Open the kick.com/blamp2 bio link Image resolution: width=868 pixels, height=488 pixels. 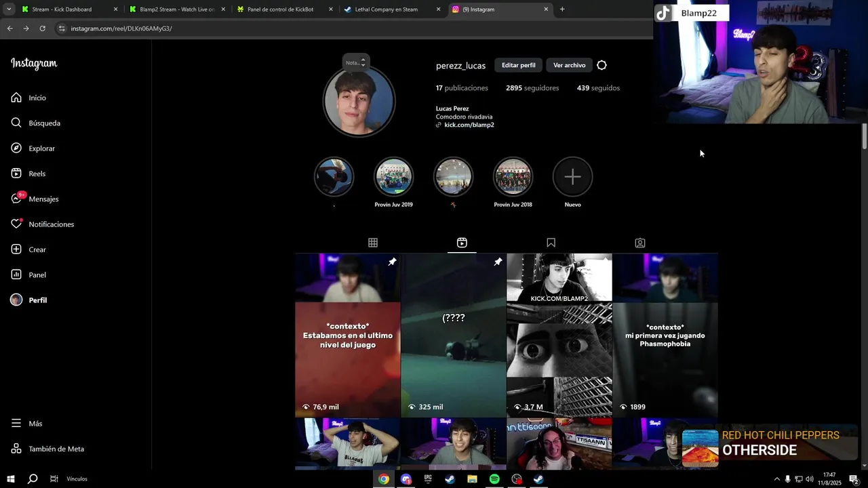click(469, 125)
